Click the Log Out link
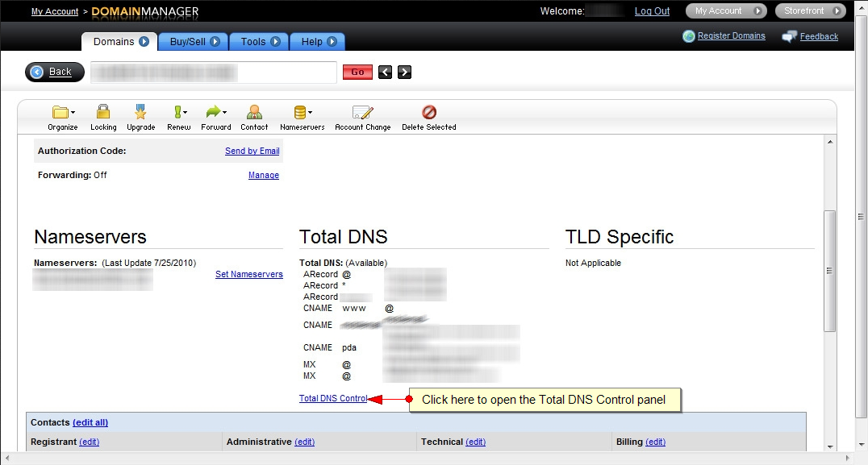Image resolution: width=868 pixels, height=465 pixels. click(x=652, y=11)
